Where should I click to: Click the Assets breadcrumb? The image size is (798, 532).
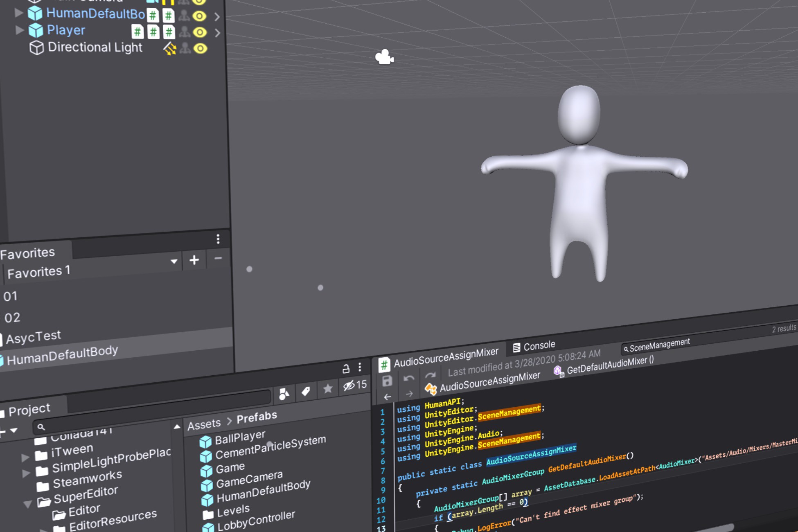tap(204, 424)
